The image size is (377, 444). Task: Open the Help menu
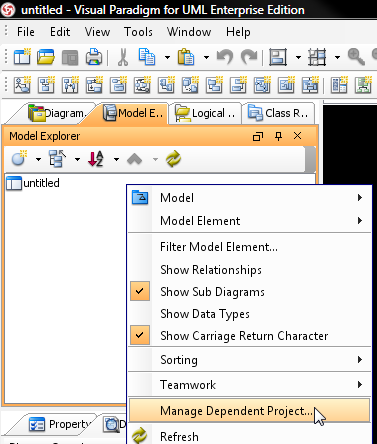(x=238, y=32)
